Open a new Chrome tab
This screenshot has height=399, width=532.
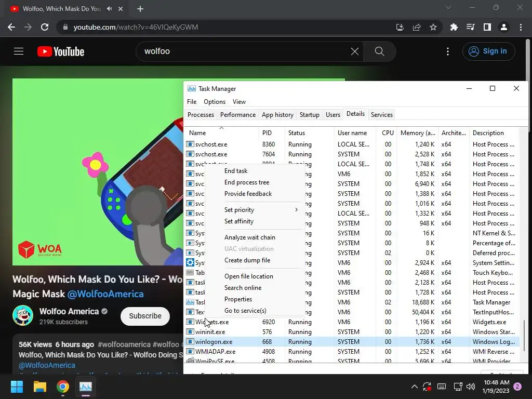(x=140, y=9)
